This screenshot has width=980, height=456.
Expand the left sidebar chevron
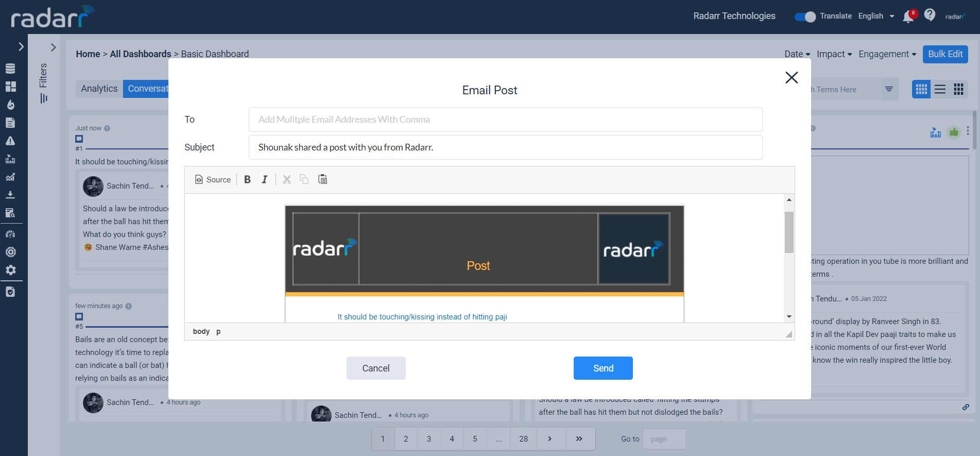[21, 46]
